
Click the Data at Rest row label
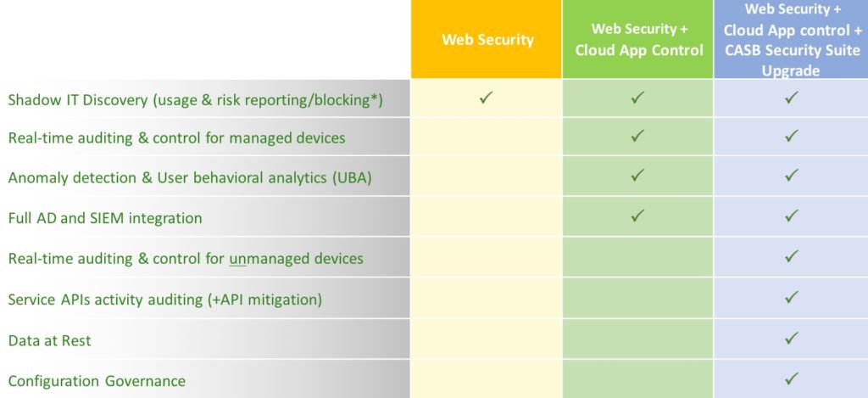coord(49,340)
